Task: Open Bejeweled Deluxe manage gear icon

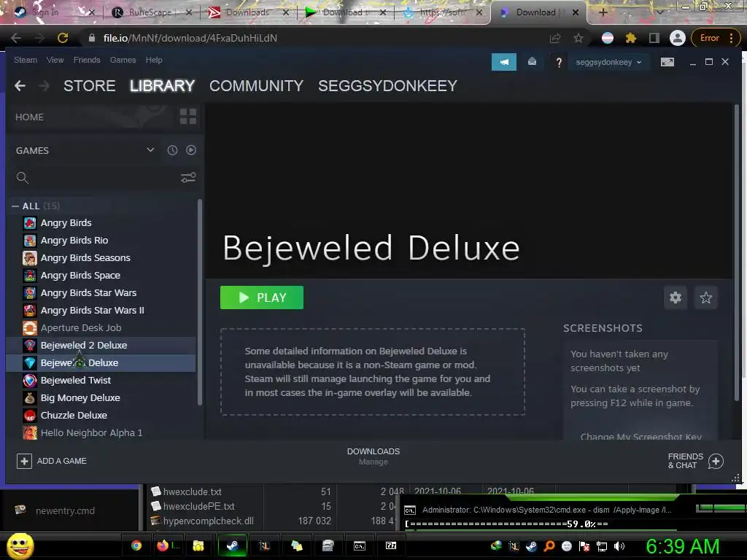Action: [x=676, y=297]
